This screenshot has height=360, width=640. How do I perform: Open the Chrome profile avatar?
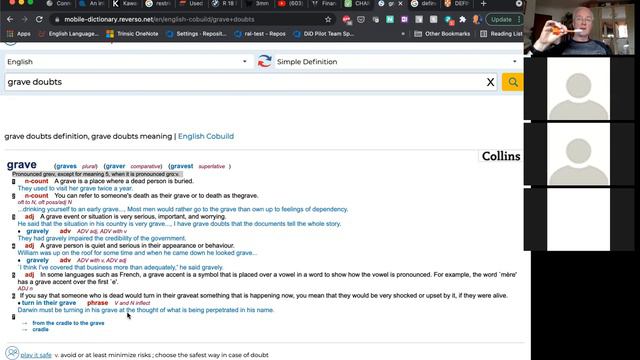476,19
